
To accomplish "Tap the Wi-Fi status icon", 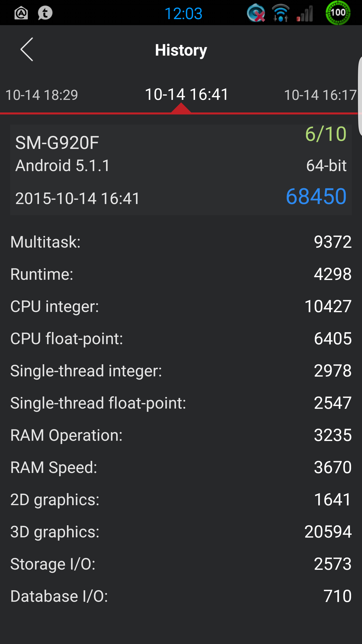I will tap(281, 13).
